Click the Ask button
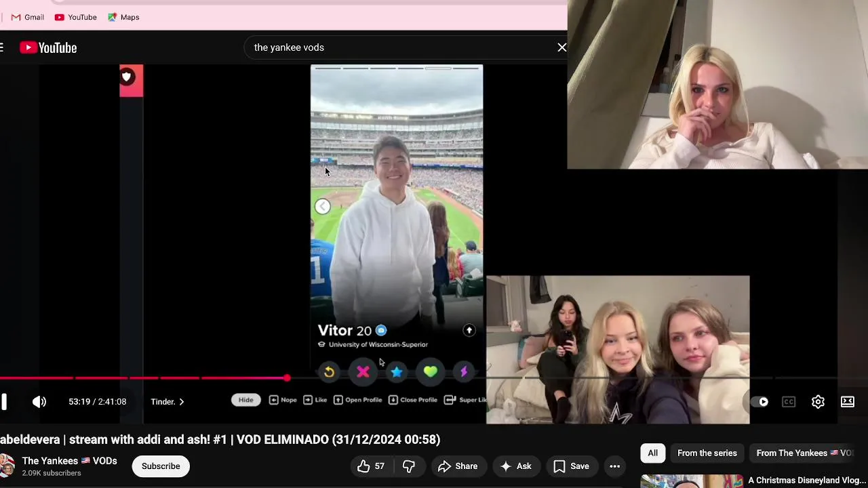 [516, 466]
